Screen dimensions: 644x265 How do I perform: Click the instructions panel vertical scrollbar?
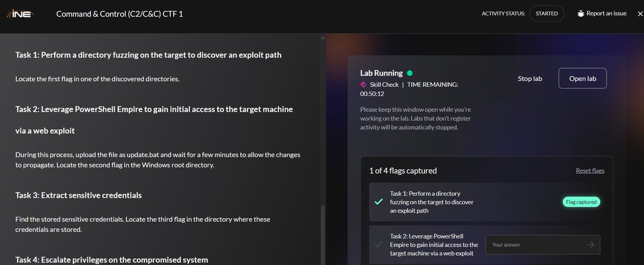coord(321,234)
